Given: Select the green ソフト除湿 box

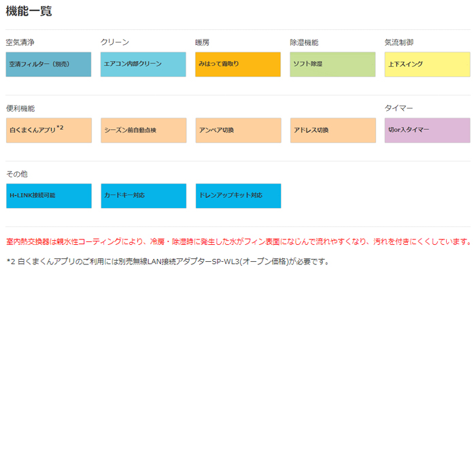Looking at the screenshot, I should [x=332, y=64].
